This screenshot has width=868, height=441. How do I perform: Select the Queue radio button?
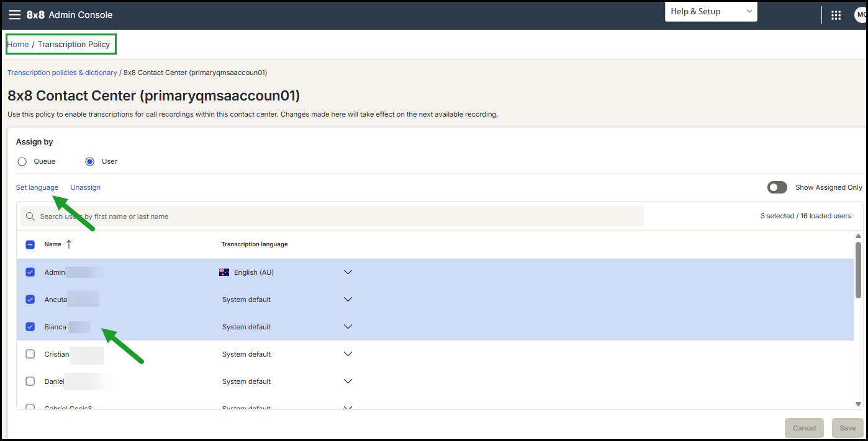point(22,161)
